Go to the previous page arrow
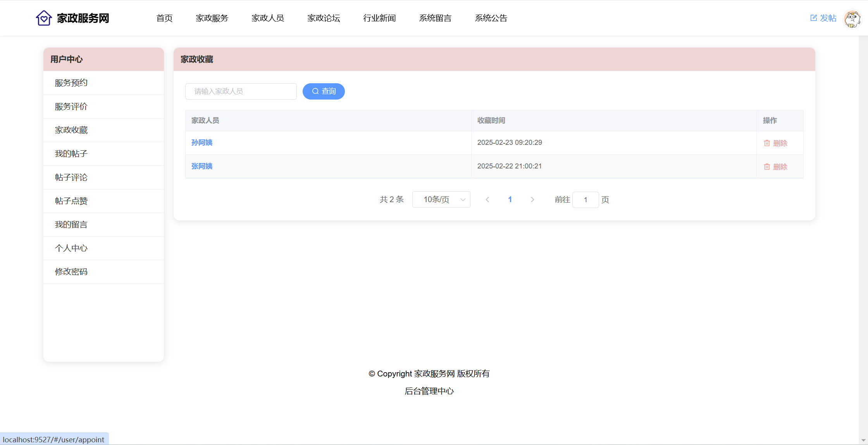This screenshot has width=868, height=445. (487, 200)
